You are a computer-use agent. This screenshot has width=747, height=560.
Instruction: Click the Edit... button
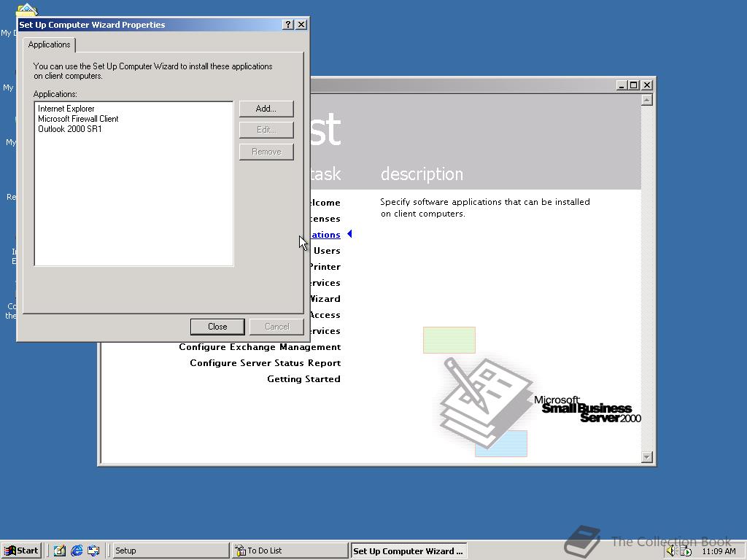(266, 130)
